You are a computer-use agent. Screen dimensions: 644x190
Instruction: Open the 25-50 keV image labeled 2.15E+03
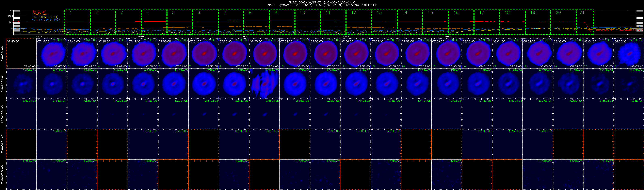tap(477, 144)
